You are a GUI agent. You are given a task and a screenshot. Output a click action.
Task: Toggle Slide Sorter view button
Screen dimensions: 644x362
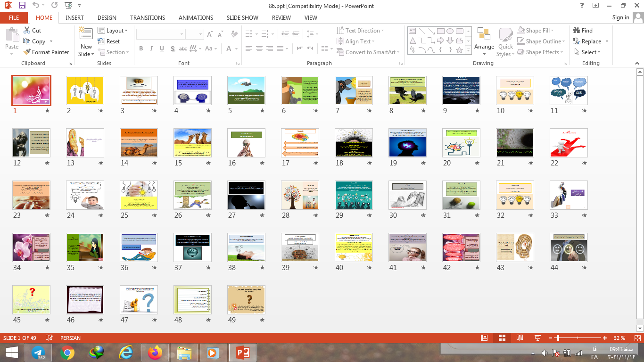[502, 338]
